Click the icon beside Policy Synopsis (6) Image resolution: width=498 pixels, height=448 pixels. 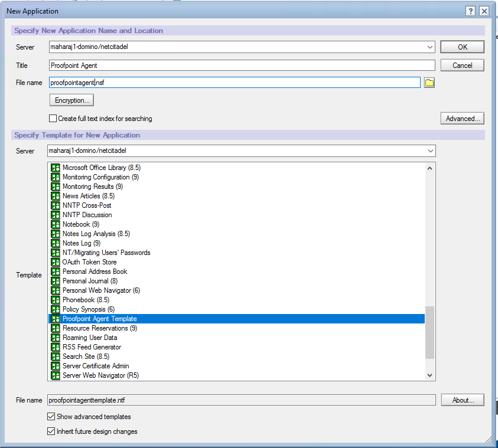click(56, 309)
